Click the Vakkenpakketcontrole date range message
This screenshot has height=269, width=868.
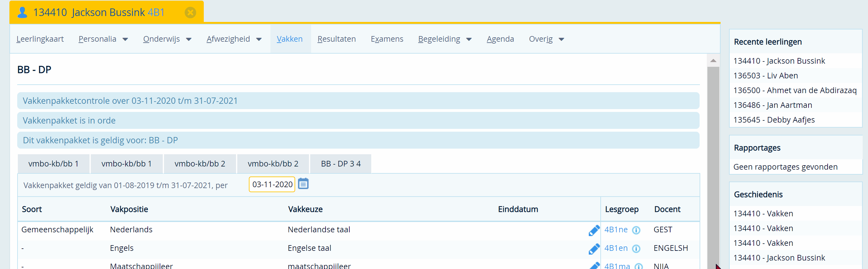[358, 101]
